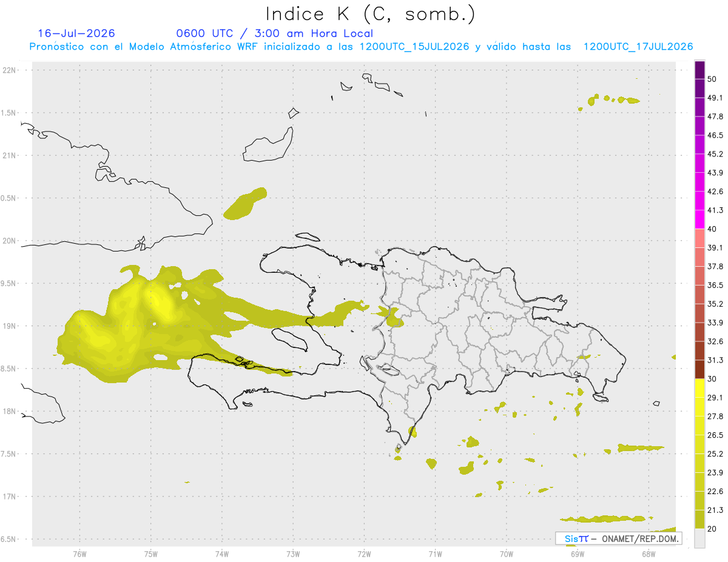Click the initialization time '1200UTC_15JUL2026'
This screenshot has height=562, width=728.
tap(414, 47)
